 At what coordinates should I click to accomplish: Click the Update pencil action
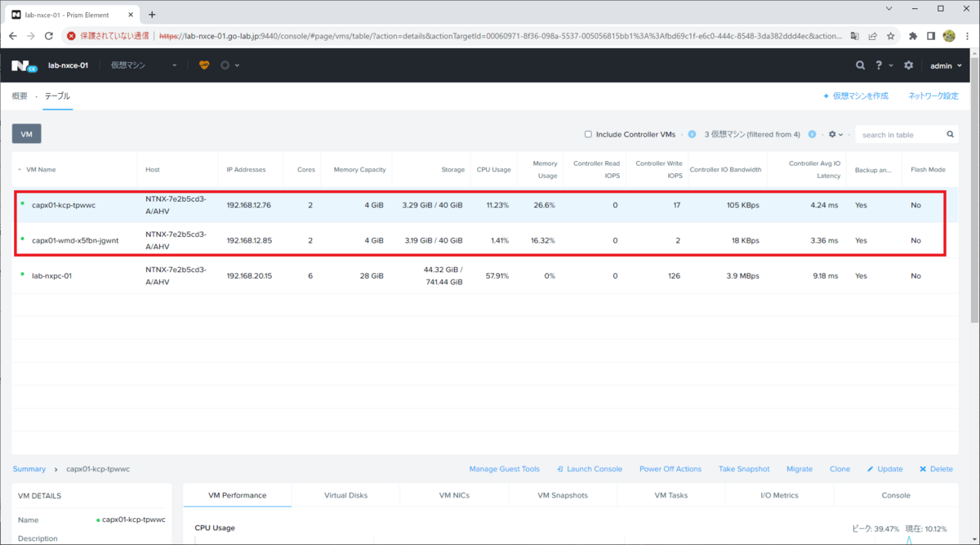pos(884,469)
